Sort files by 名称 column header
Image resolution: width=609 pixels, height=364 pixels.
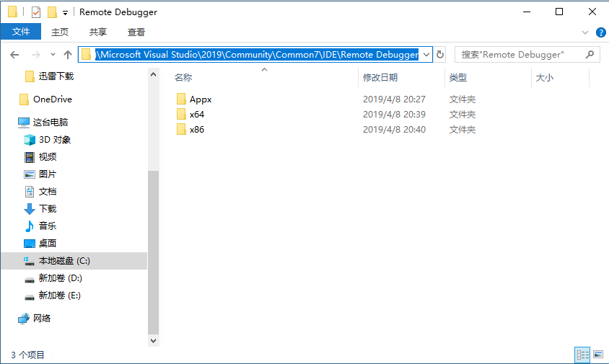pos(183,77)
